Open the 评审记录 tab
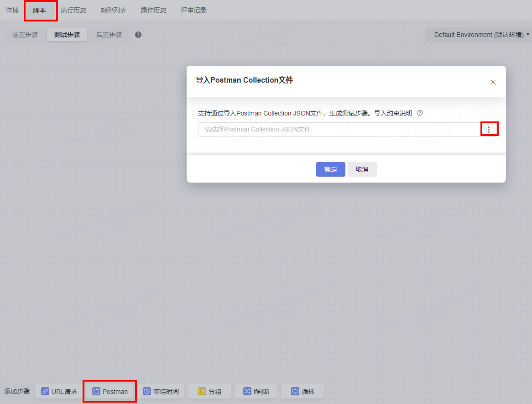532x404 pixels. click(194, 10)
